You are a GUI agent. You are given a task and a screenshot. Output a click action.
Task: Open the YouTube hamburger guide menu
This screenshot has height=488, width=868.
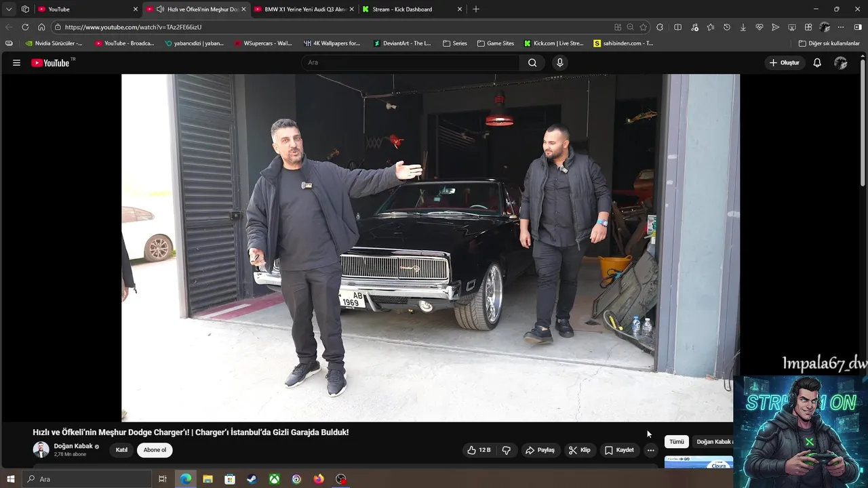(x=16, y=62)
